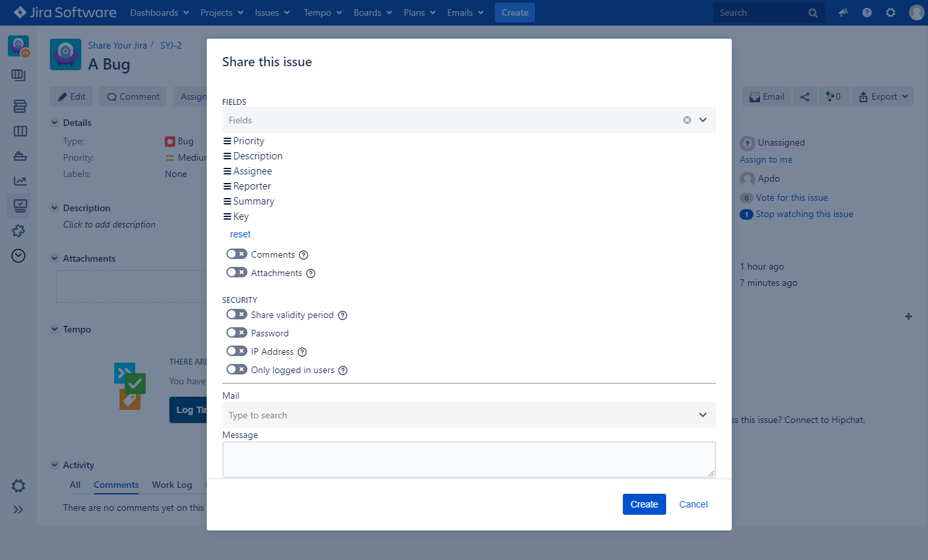Screen dimensions: 928x560
Task: Click the drag handle icon beside Priority
Action: (227, 141)
